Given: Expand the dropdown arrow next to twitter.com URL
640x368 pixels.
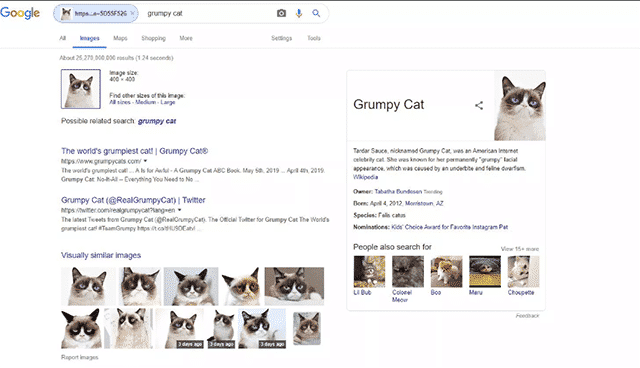Looking at the screenshot, I should [x=179, y=210].
